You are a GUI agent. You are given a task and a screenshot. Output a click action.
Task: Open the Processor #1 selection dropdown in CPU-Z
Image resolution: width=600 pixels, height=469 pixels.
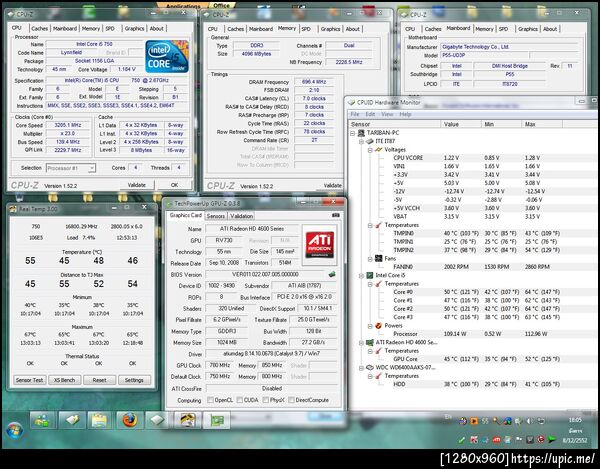[x=92, y=168]
